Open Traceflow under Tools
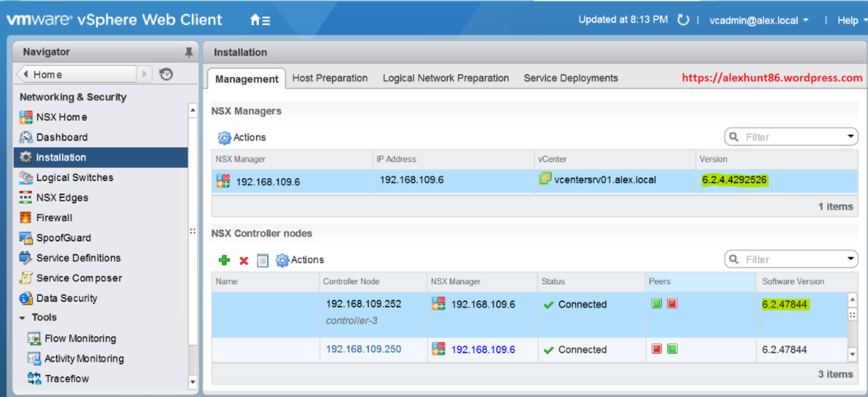 (67, 378)
